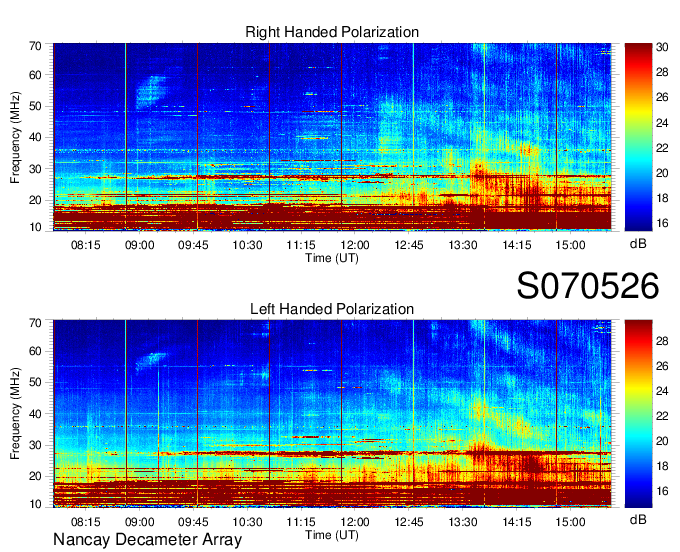The width and height of the screenshot is (680, 552).
Task: Click the 16 dB label on bottom color bar
Action: (x=662, y=491)
